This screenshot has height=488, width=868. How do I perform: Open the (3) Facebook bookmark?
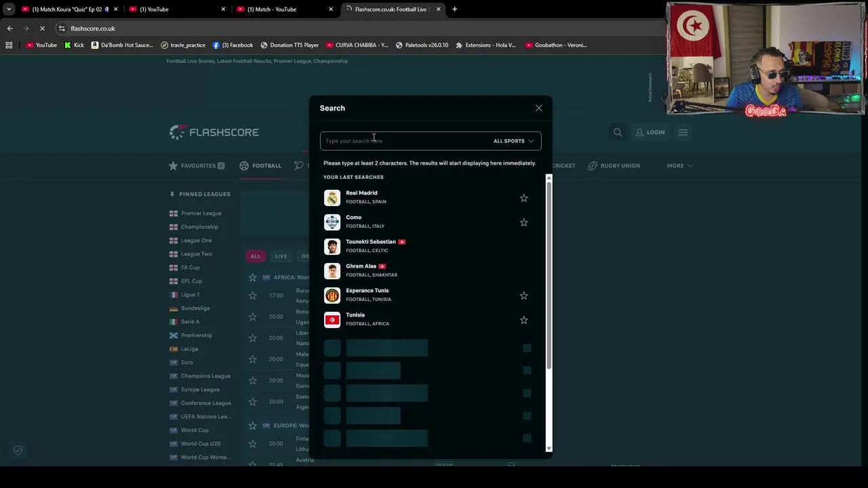coord(233,45)
